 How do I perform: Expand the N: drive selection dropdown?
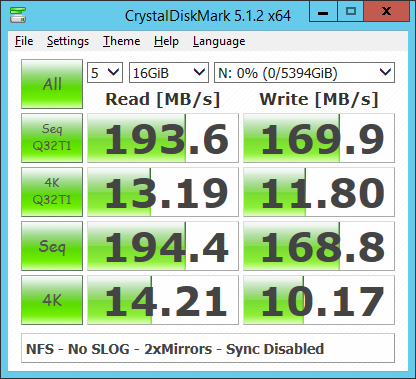pos(304,73)
